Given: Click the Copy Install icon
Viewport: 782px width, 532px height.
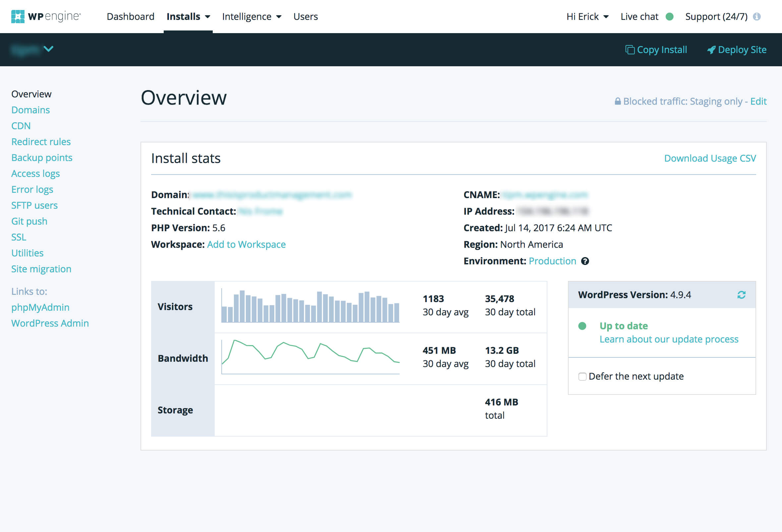Looking at the screenshot, I should point(630,50).
